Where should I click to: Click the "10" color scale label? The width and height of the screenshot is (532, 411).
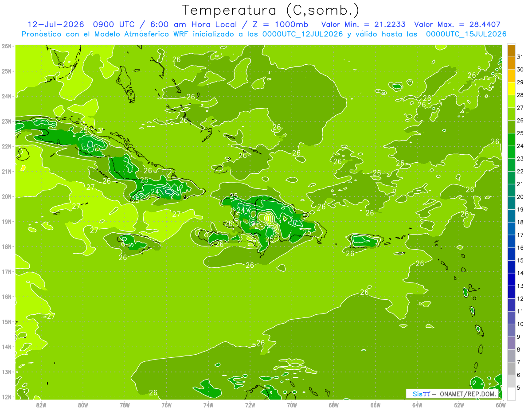(x=520, y=324)
